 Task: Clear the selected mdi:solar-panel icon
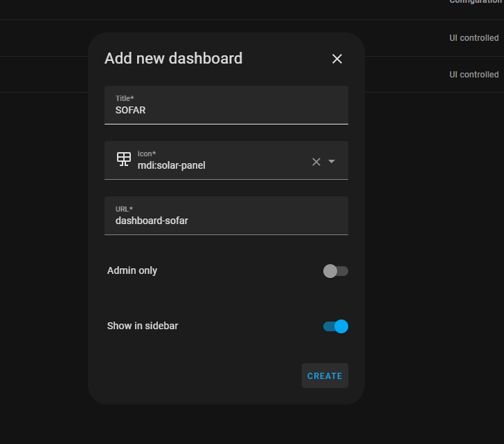(x=316, y=162)
